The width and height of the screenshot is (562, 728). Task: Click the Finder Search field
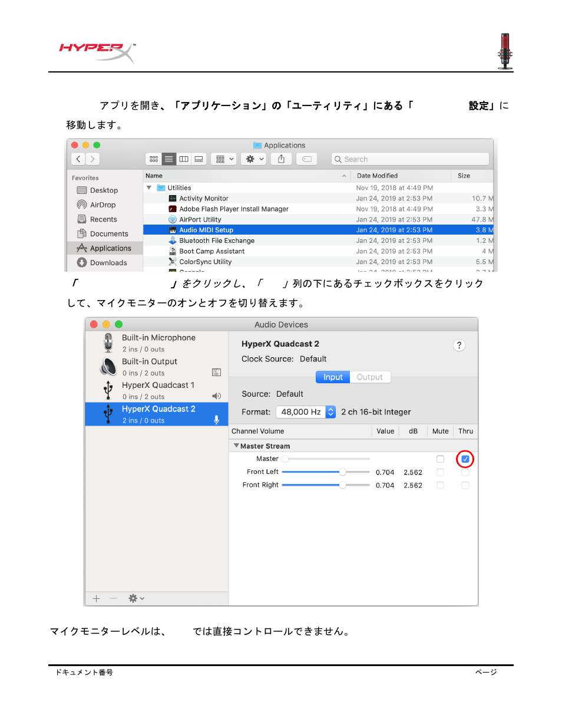tap(411, 159)
